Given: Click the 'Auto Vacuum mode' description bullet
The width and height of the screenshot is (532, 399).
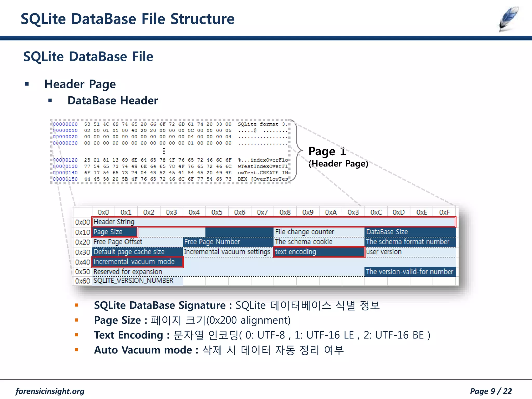Looking at the screenshot, I should (x=219, y=350).
